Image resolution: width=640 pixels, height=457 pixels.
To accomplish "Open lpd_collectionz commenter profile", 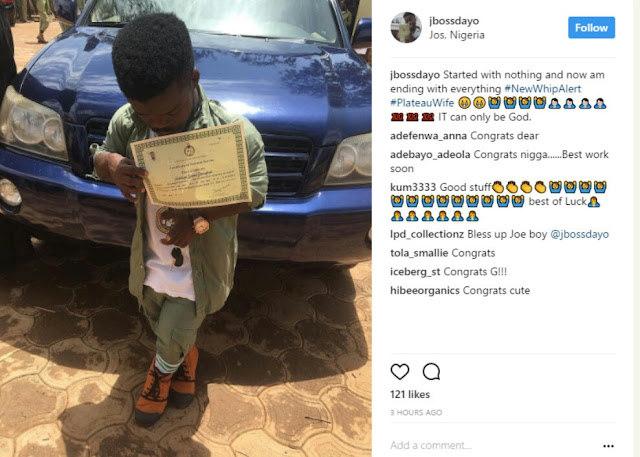I will point(427,234).
